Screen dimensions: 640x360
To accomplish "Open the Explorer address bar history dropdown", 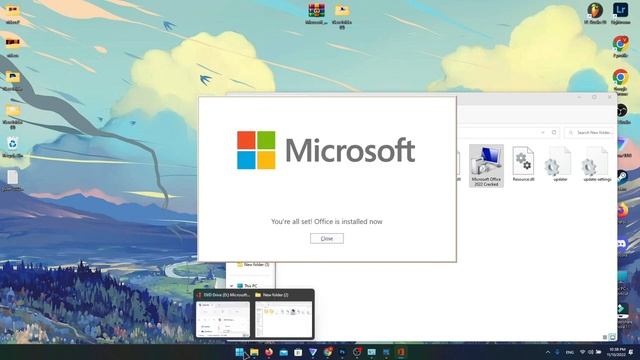I will tap(542, 133).
